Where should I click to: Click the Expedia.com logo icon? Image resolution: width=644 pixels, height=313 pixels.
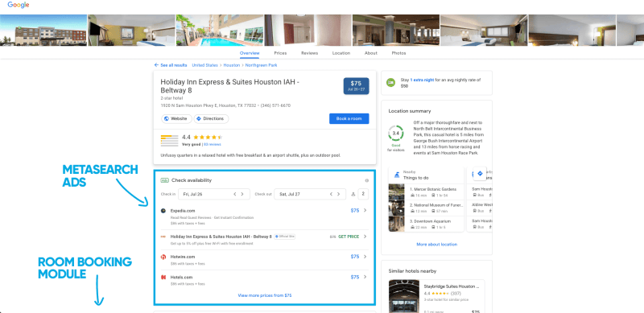163,211
